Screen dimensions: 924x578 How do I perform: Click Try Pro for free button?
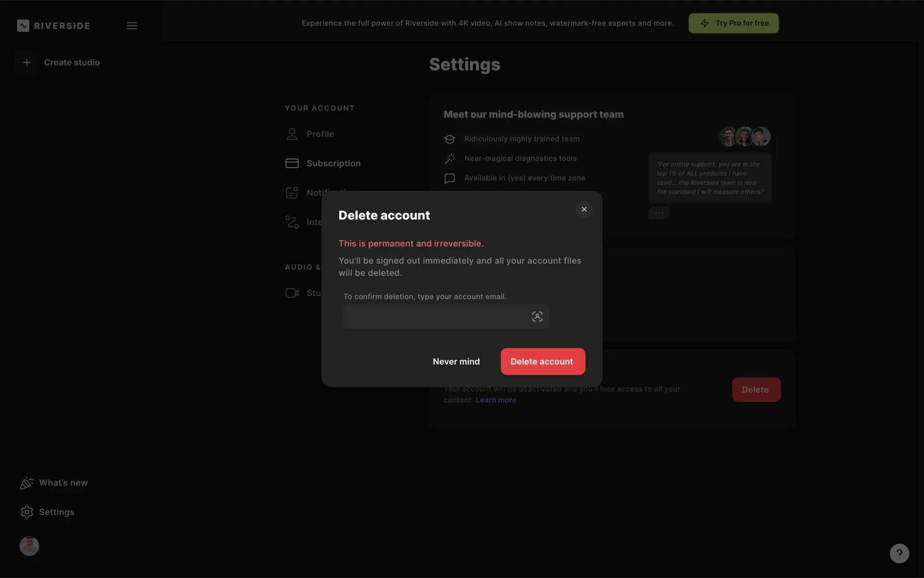click(733, 23)
